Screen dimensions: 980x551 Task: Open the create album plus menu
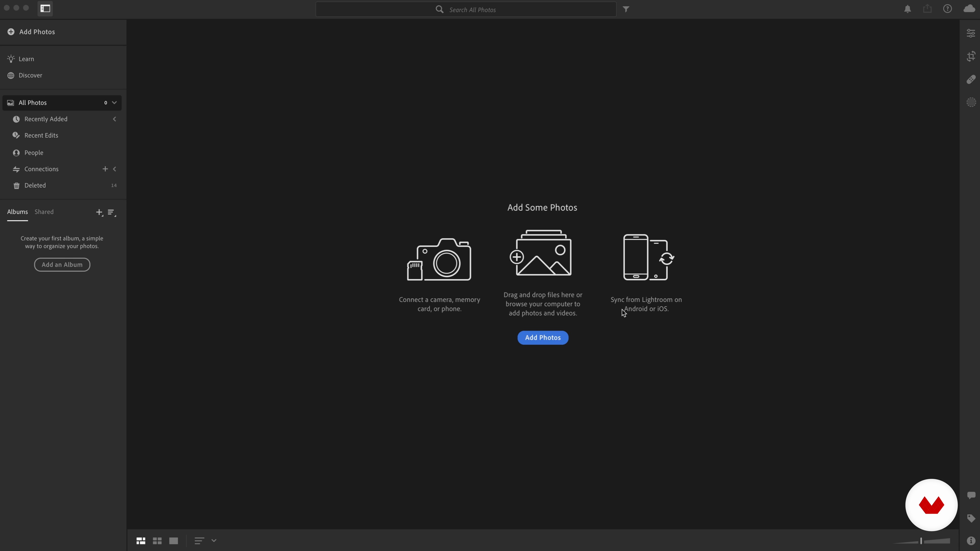[x=99, y=212]
